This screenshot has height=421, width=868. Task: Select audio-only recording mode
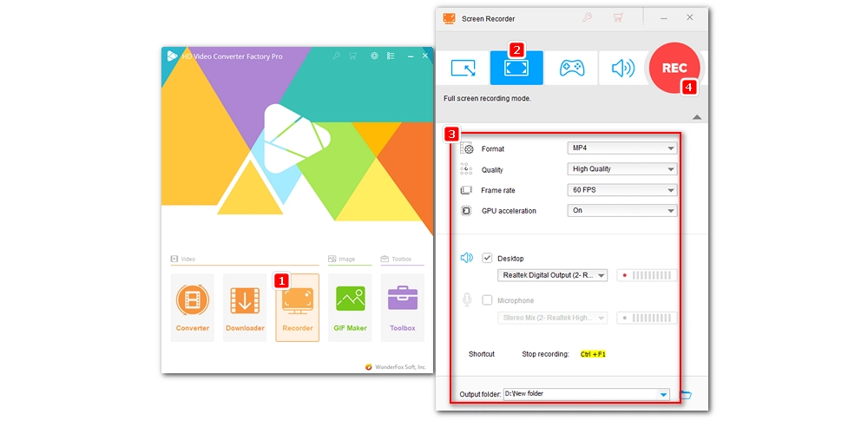point(623,68)
